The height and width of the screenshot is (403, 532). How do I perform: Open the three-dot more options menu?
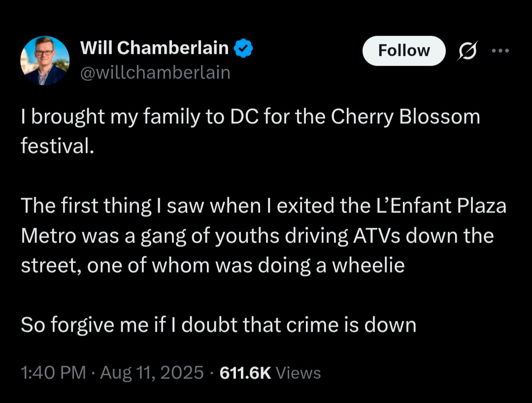pyautogui.click(x=501, y=51)
